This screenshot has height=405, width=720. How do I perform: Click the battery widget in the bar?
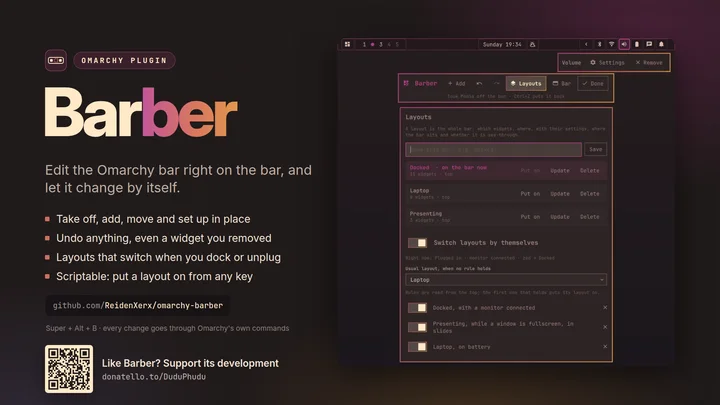pos(636,45)
